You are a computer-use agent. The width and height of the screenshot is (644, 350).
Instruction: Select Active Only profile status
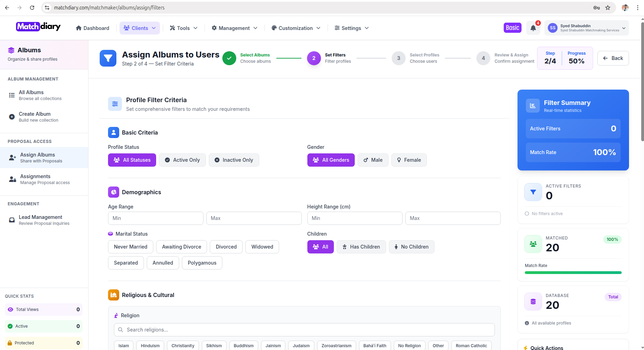pos(182,160)
